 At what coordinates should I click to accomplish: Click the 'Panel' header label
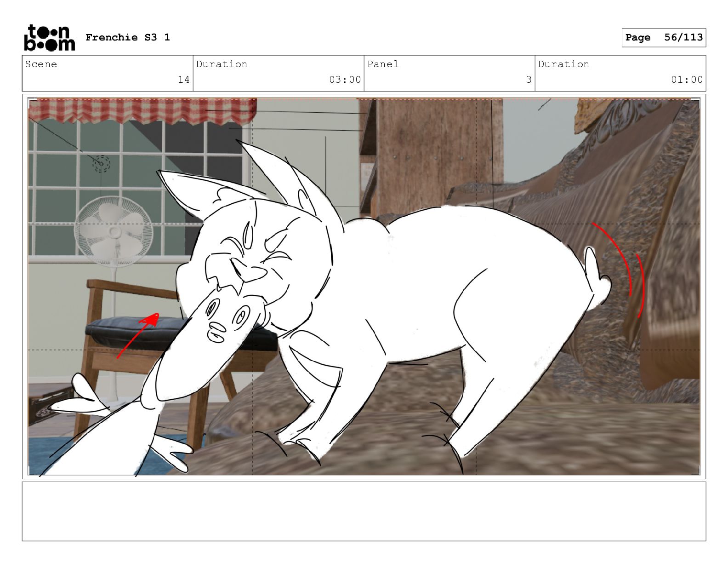(x=383, y=64)
